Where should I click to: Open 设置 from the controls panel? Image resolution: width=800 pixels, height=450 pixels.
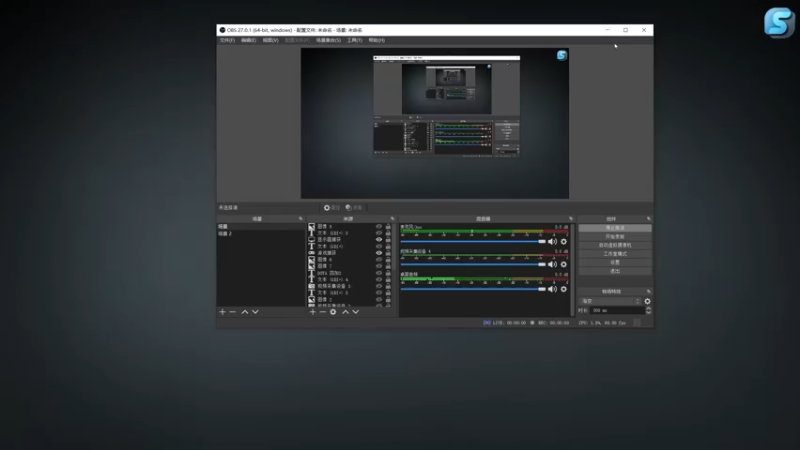tap(615, 262)
